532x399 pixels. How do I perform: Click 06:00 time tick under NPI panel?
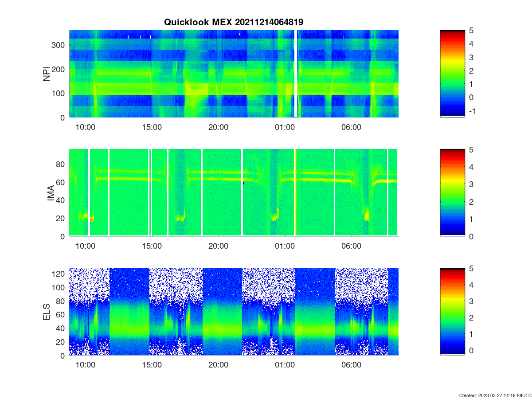pos(352,127)
